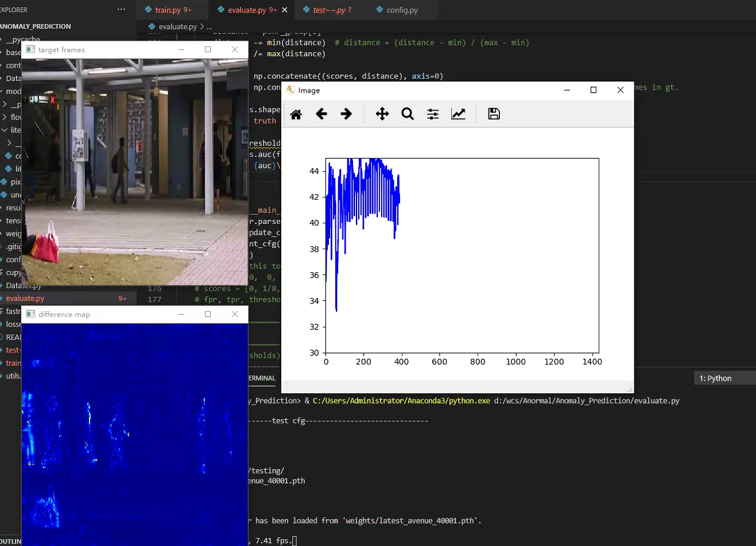Image resolution: width=756 pixels, height=546 pixels.
Task: Open the TERMINAL panel tab
Action: tap(262, 378)
